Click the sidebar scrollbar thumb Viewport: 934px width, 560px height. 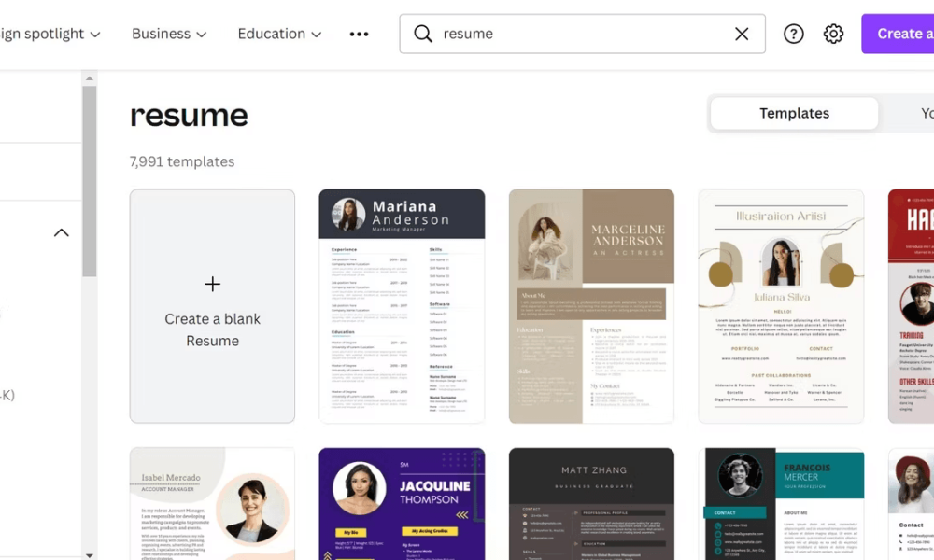[x=90, y=181]
